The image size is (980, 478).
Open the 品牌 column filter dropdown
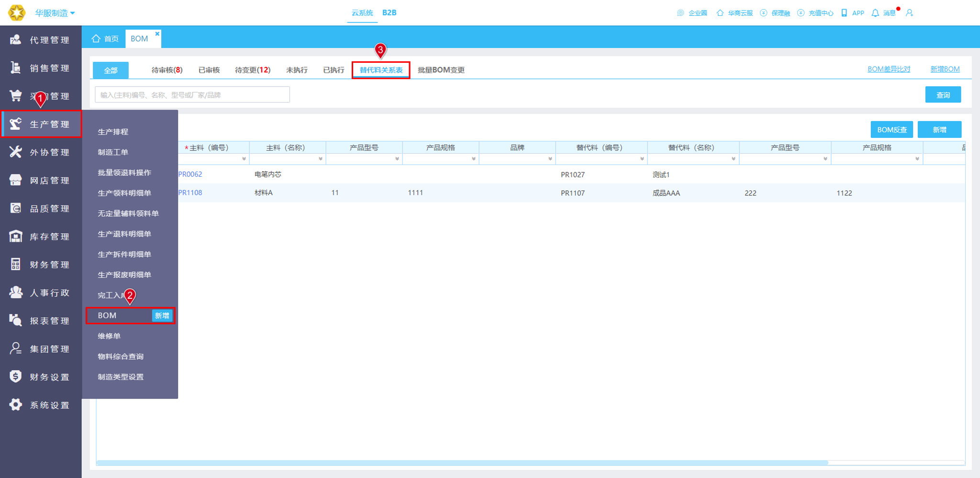(550, 159)
